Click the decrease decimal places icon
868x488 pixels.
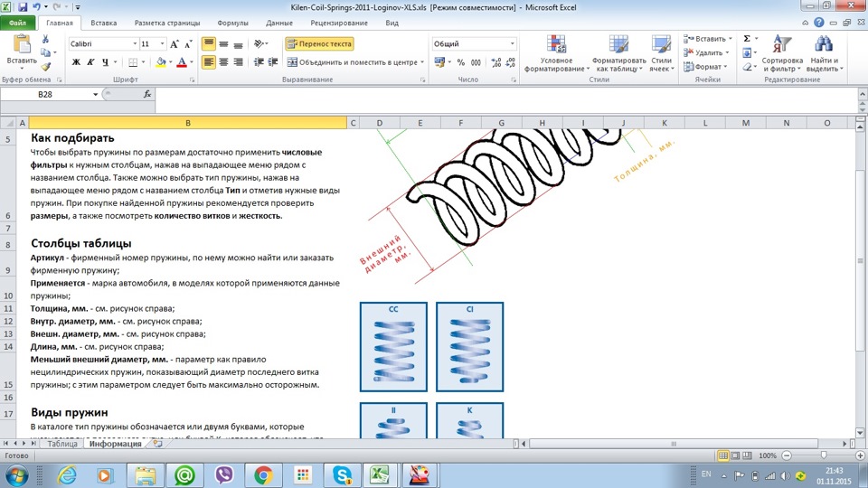point(510,62)
